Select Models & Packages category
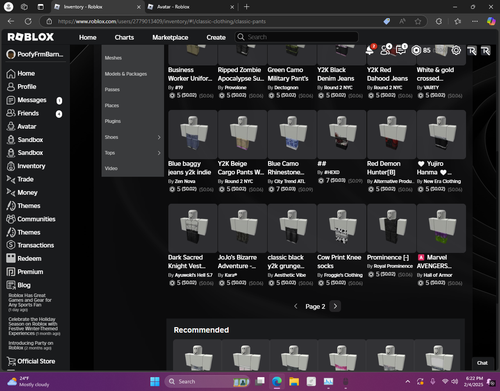The image size is (500, 391). coord(126,74)
